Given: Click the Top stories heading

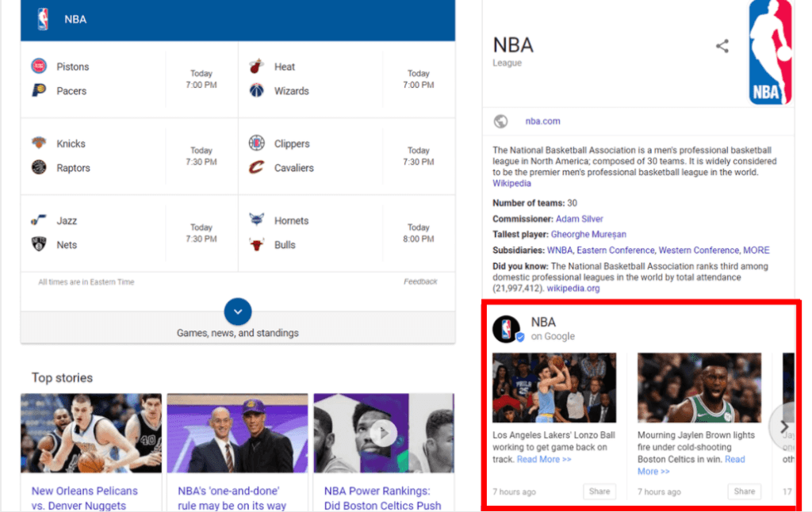Looking at the screenshot, I should coord(62,378).
